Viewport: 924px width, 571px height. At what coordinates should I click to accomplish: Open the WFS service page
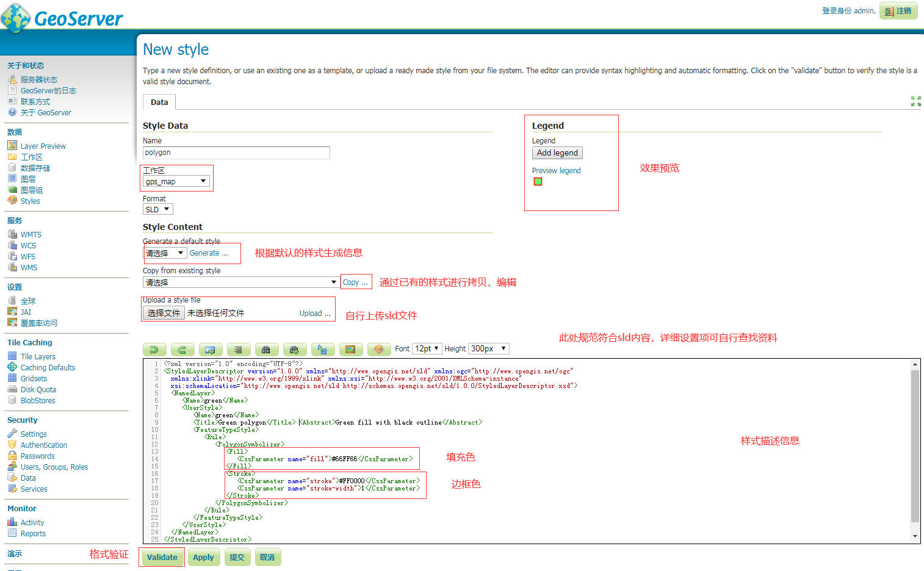pyautogui.click(x=28, y=257)
